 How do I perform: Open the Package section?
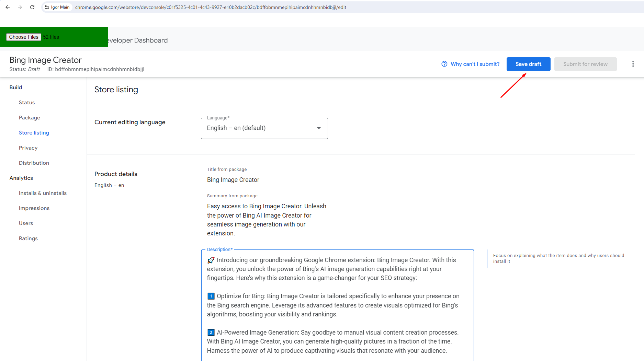click(30, 118)
